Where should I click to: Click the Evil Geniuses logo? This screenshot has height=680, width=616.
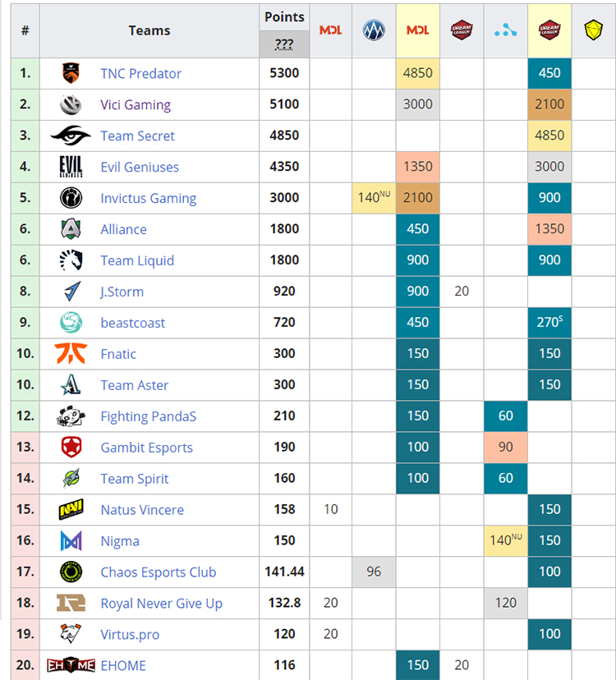pyautogui.click(x=71, y=167)
